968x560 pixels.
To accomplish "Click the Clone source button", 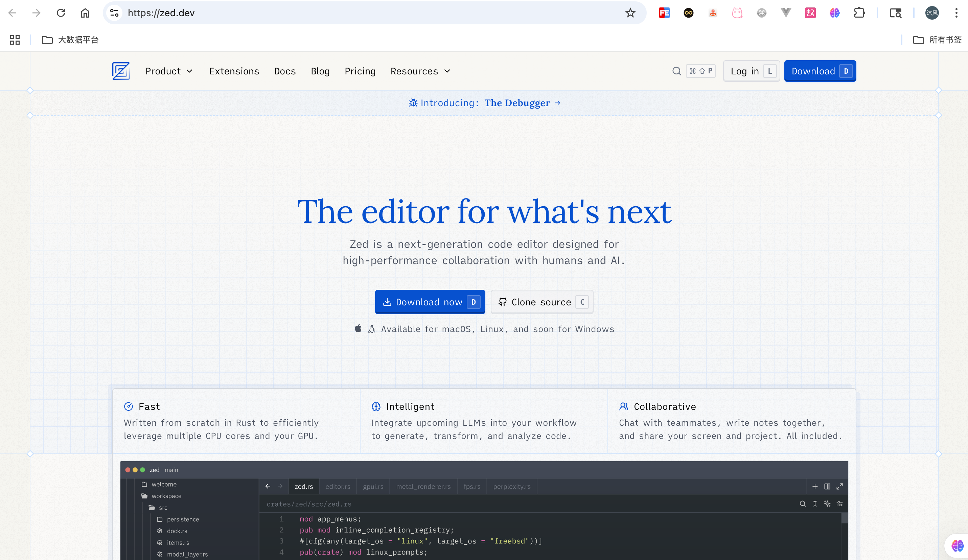I will [541, 302].
